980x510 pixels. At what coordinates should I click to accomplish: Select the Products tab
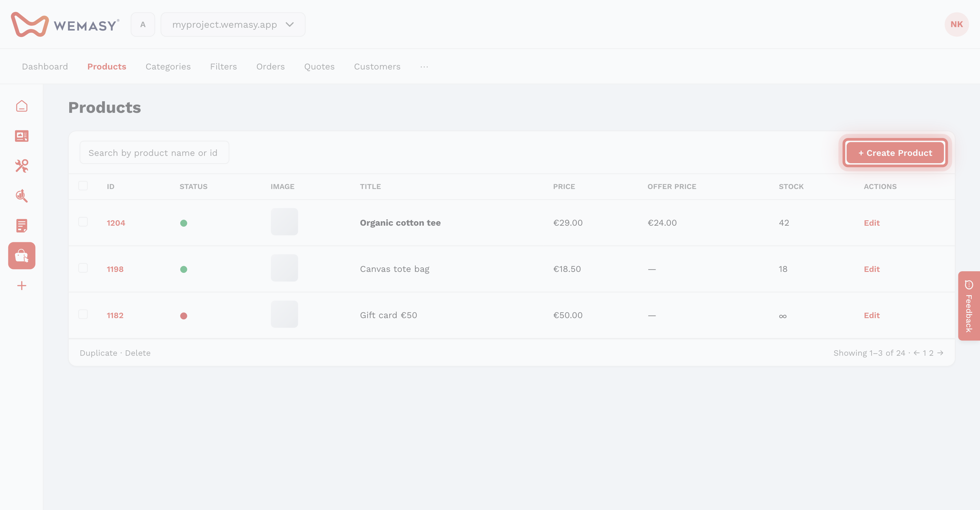pyautogui.click(x=107, y=67)
